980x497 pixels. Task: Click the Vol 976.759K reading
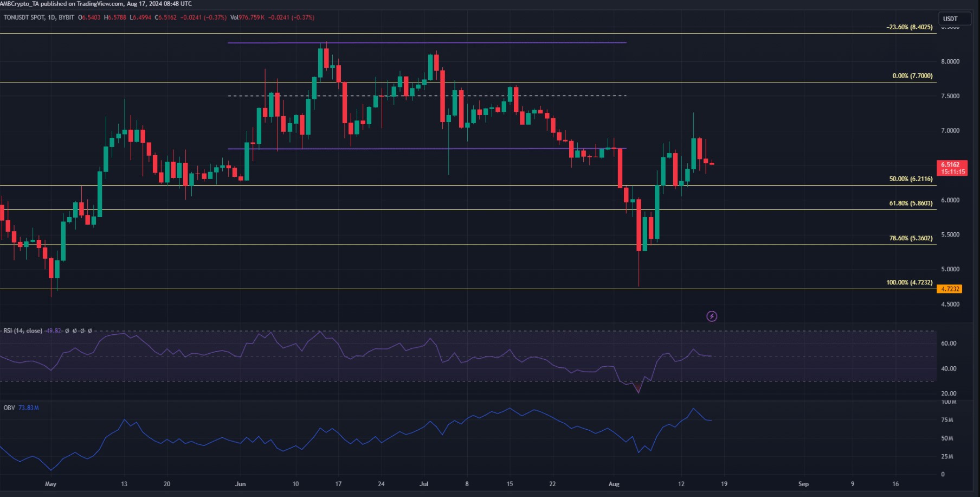[248, 17]
